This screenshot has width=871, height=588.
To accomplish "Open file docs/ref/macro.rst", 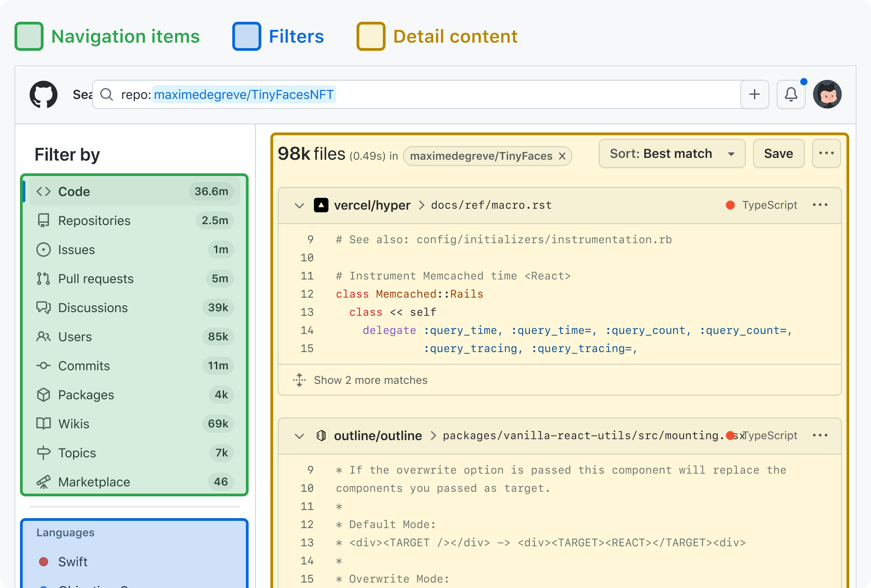I will coord(491,205).
